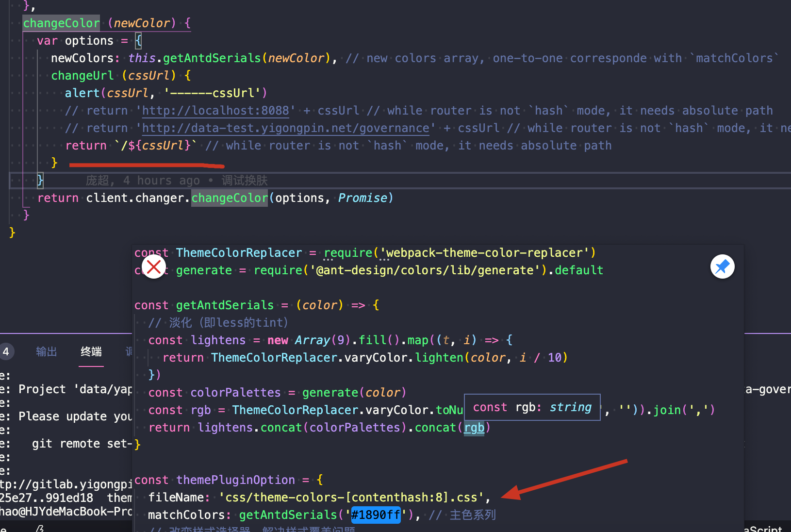Pin the peek editor open
The height and width of the screenshot is (532, 791).
tap(722, 266)
